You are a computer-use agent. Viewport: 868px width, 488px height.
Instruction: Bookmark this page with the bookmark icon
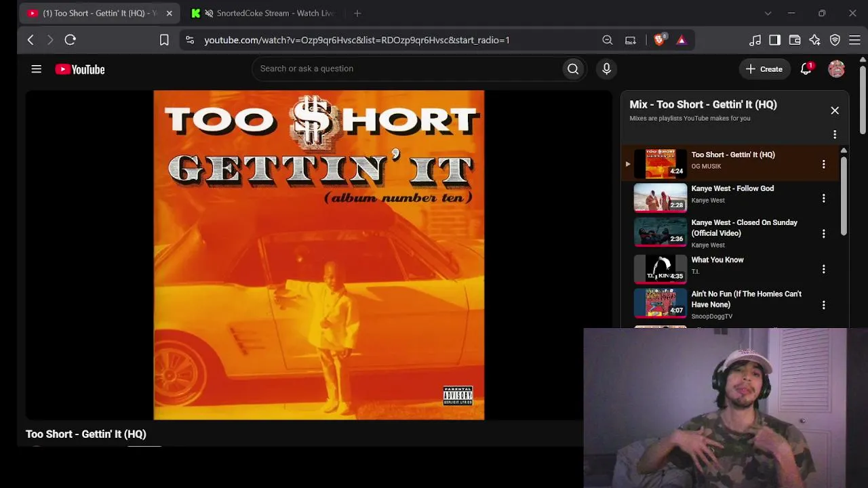[x=164, y=40]
